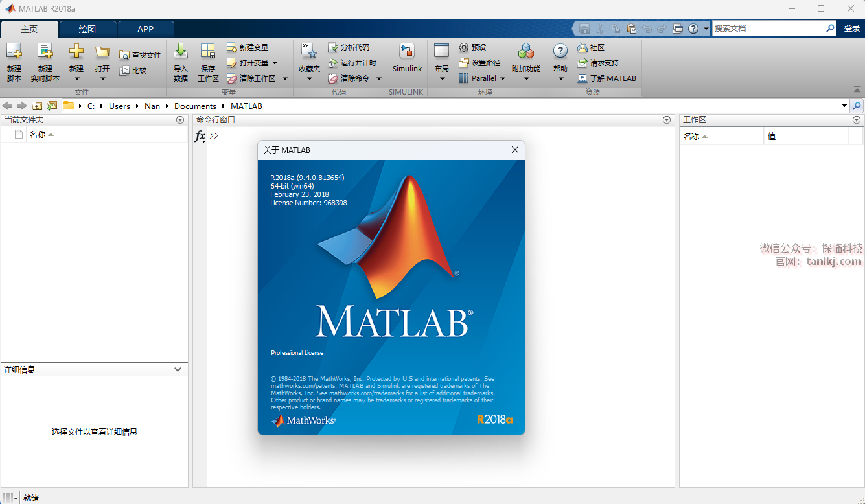Click the 就绪 status text

coord(31,498)
